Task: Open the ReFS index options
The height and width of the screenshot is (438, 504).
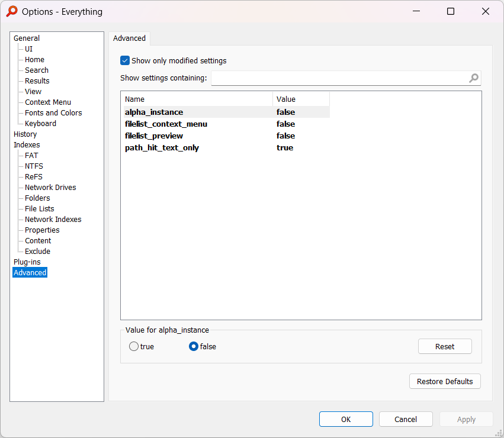Action: (x=33, y=177)
